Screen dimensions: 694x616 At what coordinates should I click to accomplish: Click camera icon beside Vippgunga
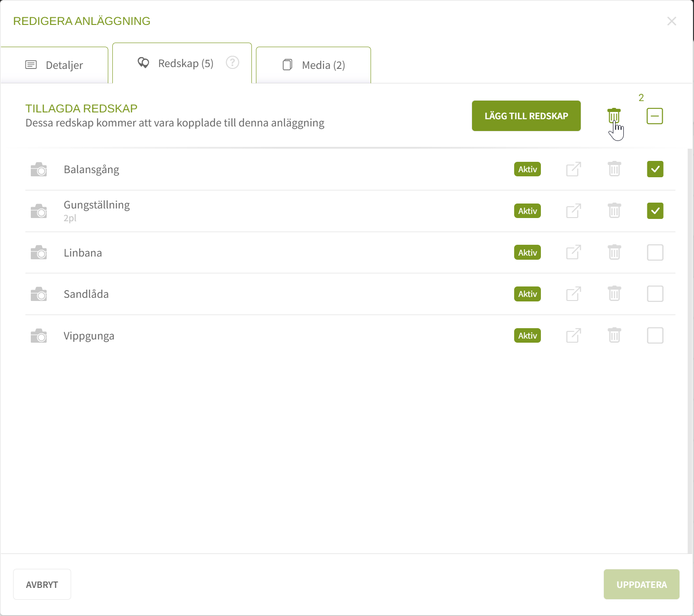click(x=39, y=336)
